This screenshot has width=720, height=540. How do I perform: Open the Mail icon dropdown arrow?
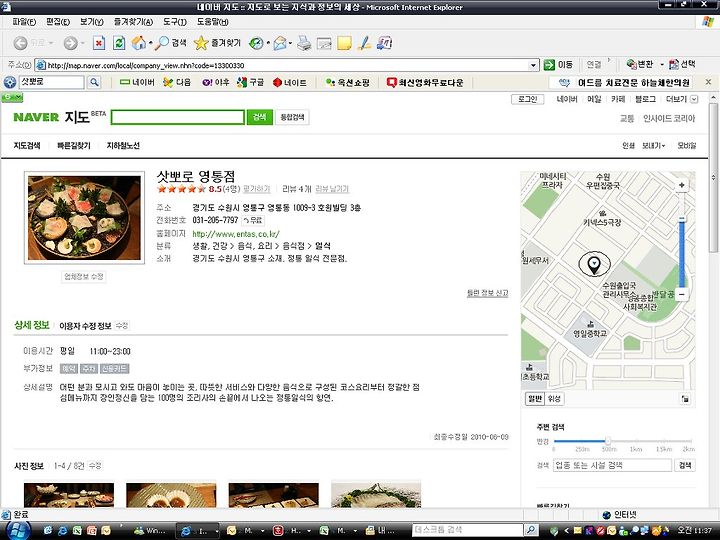tap(290, 43)
